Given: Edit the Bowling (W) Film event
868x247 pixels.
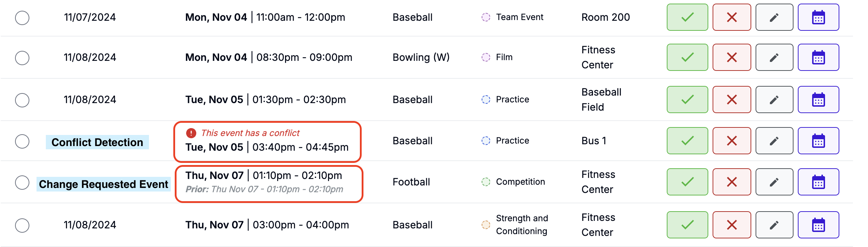Looking at the screenshot, I should (x=774, y=57).
